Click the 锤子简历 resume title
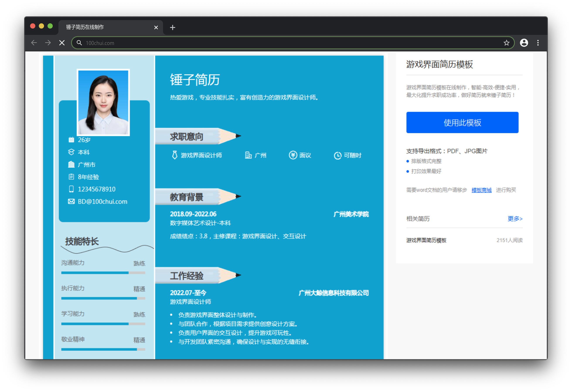 (195, 80)
